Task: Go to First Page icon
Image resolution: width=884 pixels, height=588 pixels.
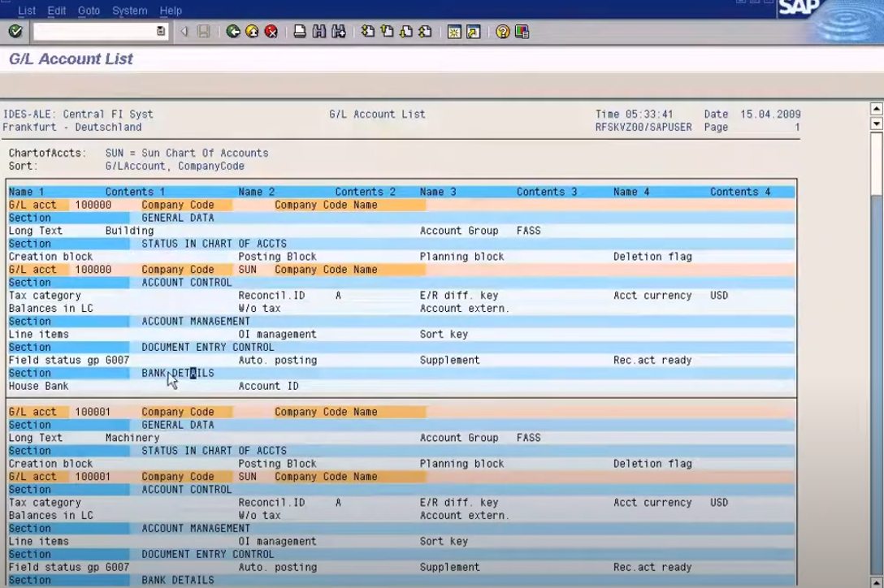Action: click(367, 32)
